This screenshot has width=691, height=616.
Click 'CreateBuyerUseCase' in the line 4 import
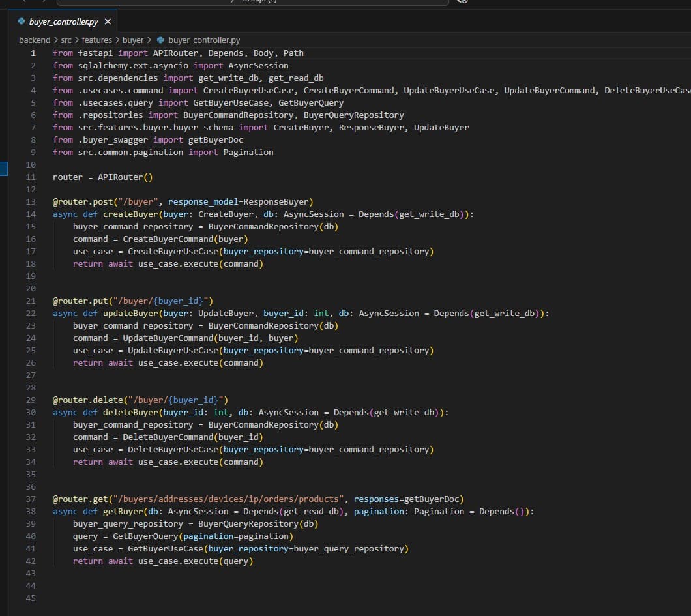248,91
